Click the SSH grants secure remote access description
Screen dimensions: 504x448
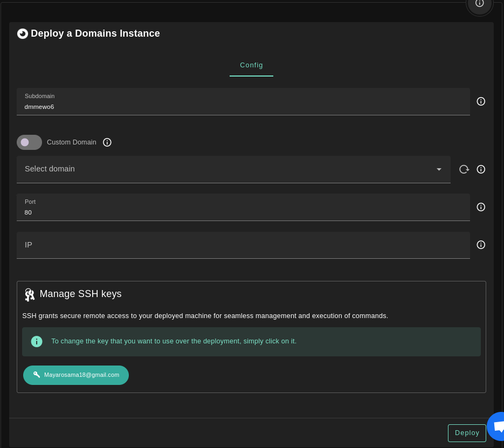(x=205, y=316)
